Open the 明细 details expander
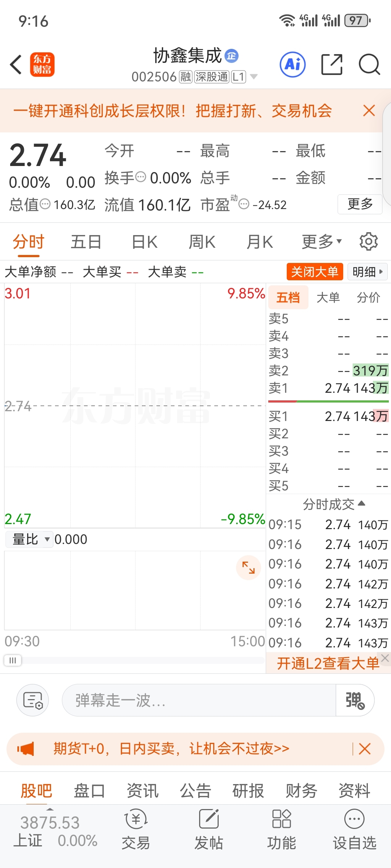391x868 pixels. click(367, 272)
